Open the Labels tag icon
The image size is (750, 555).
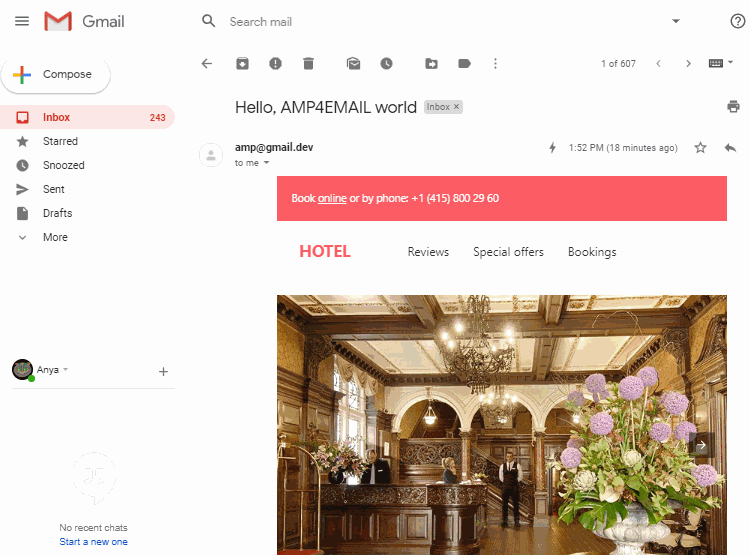464,64
